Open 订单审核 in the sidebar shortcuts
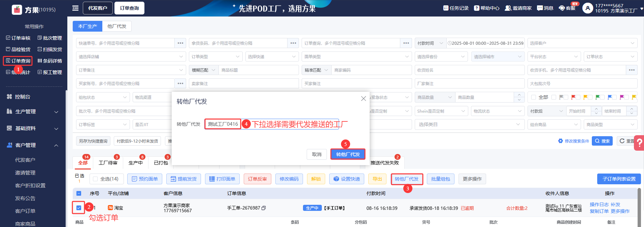Screen dimensions: 644x227 pyautogui.click(x=18, y=38)
